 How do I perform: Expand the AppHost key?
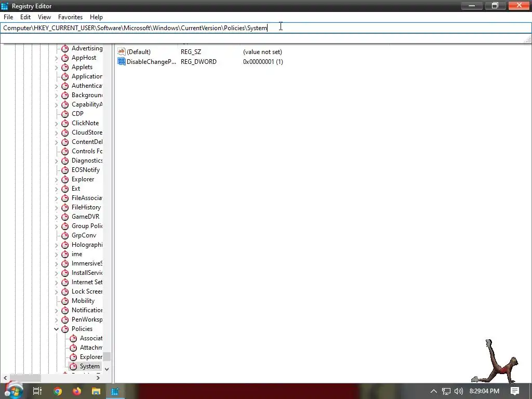56,58
